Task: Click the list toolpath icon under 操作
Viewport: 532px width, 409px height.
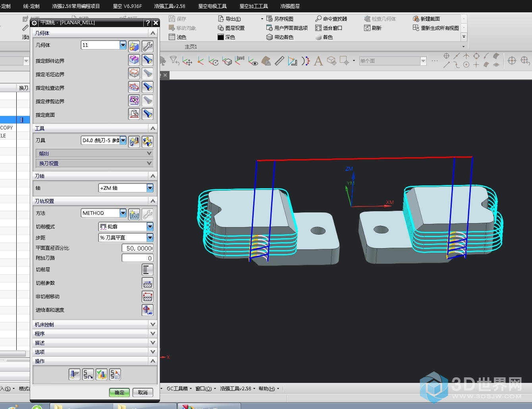Action: pos(115,374)
